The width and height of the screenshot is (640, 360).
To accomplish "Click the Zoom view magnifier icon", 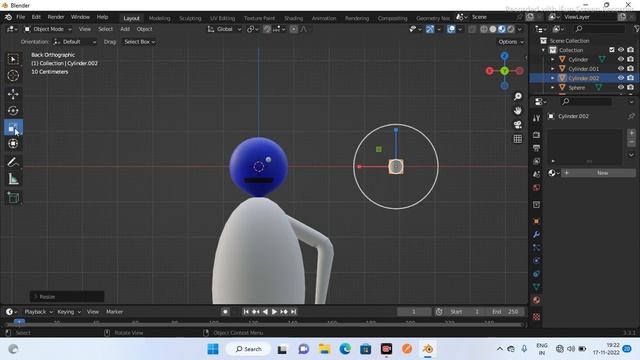I will click(518, 96).
